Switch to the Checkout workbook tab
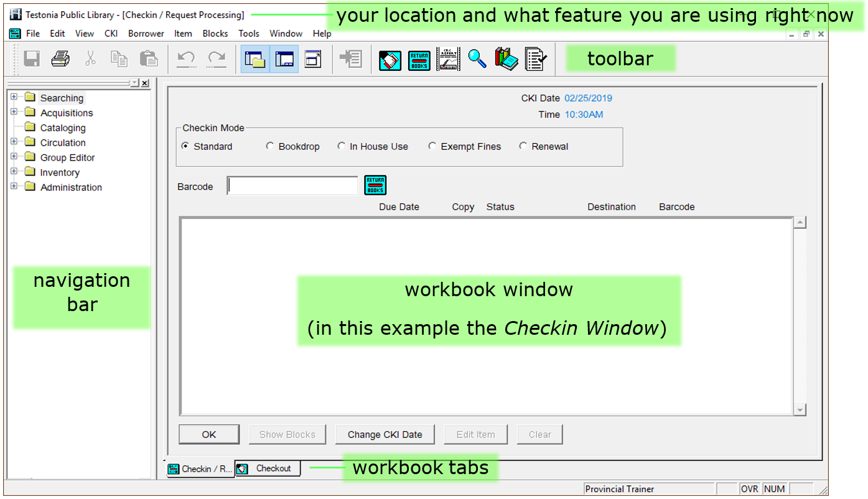The width and height of the screenshot is (868, 499). (268, 469)
